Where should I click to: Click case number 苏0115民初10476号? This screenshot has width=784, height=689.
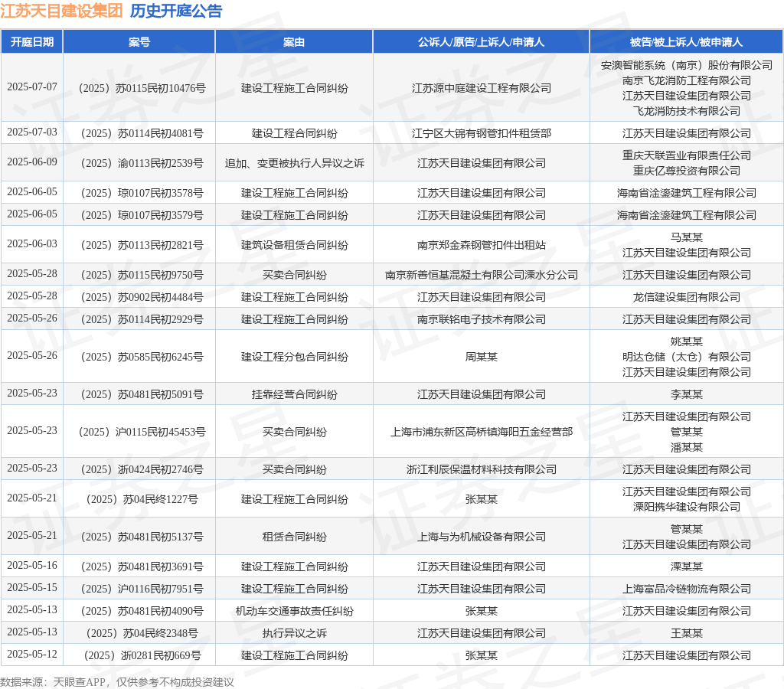(142, 88)
